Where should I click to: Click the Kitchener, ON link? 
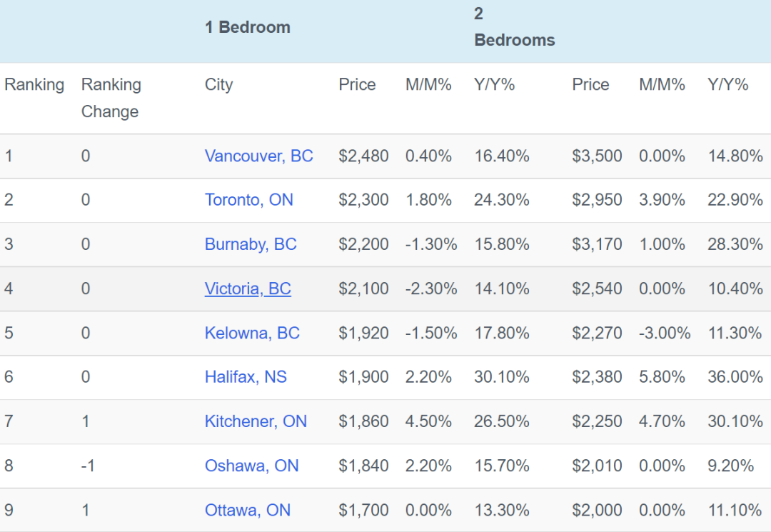coord(256,421)
